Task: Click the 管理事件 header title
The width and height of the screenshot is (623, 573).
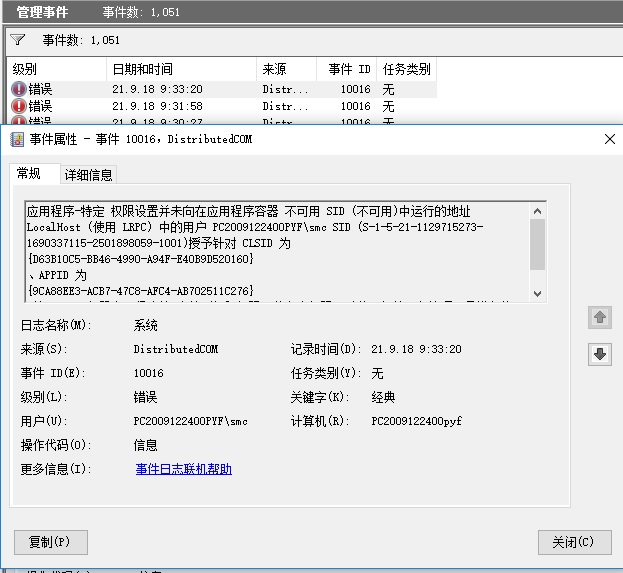Action: click(42, 12)
